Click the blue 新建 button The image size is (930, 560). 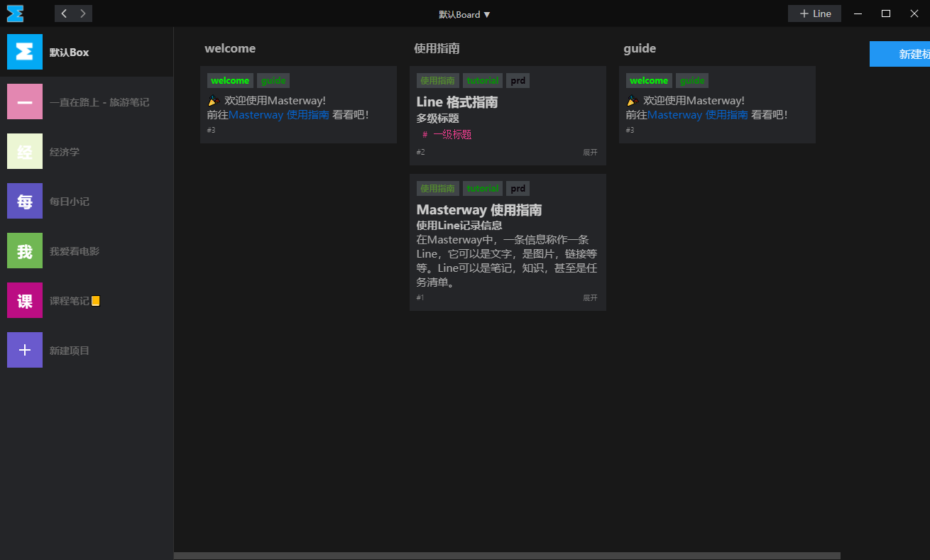[899, 54]
